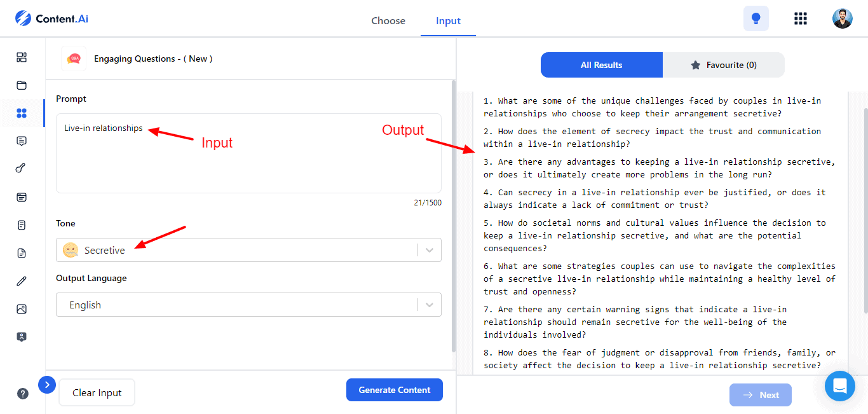868x414 pixels.
Task: Click the help question mark icon
Action: pyautogui.click(x=22, y=394)
